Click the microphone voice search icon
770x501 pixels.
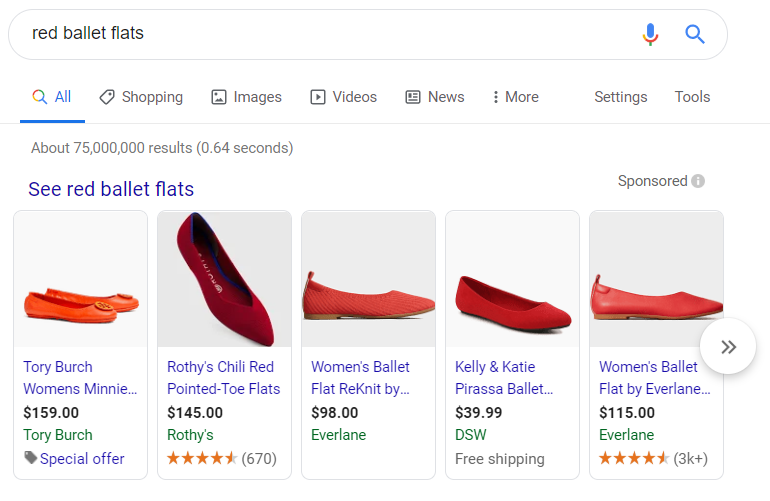click(650, 35)
